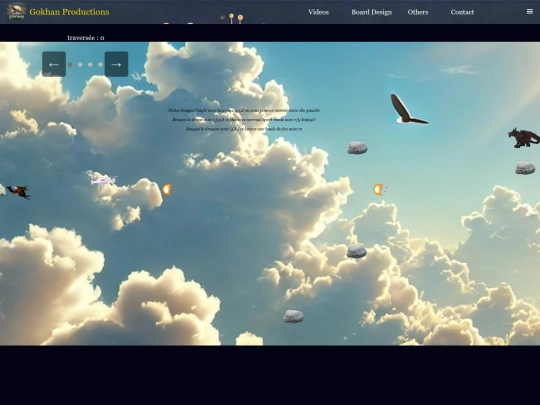Open the Gokhan Productions home link
Image resolution: width=540 pixels, height=405 pixels.
[x=69, y=12]
